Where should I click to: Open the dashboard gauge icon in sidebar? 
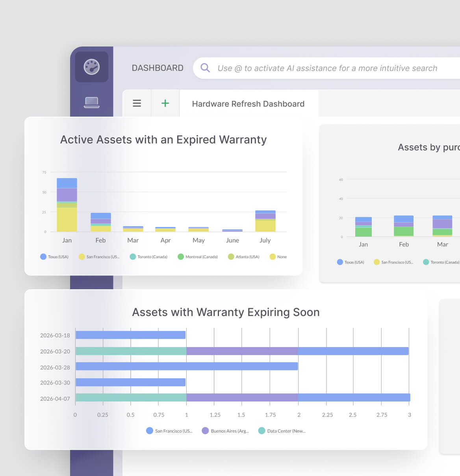pos(92,67)
